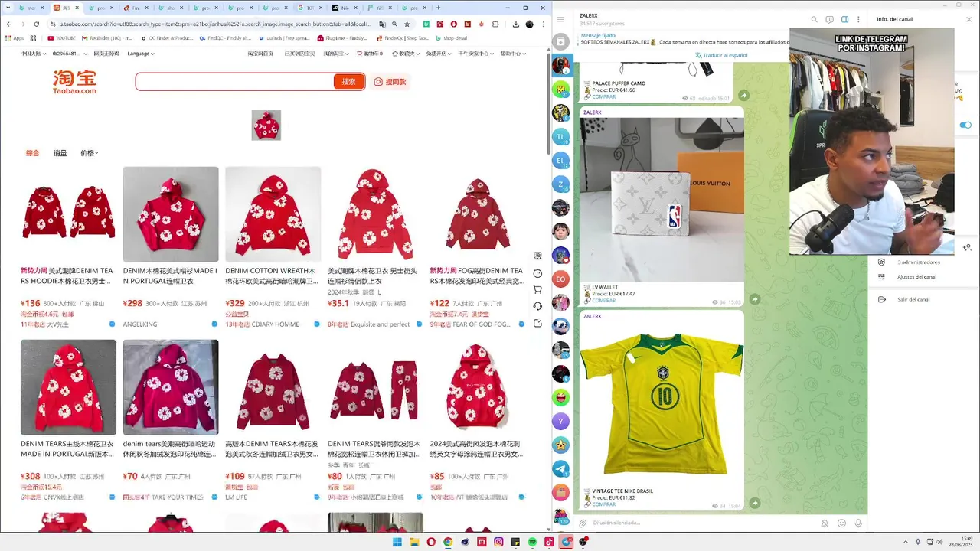Open the purple Y chat avatar
The image size is (980, 551).
pos(560,422)
